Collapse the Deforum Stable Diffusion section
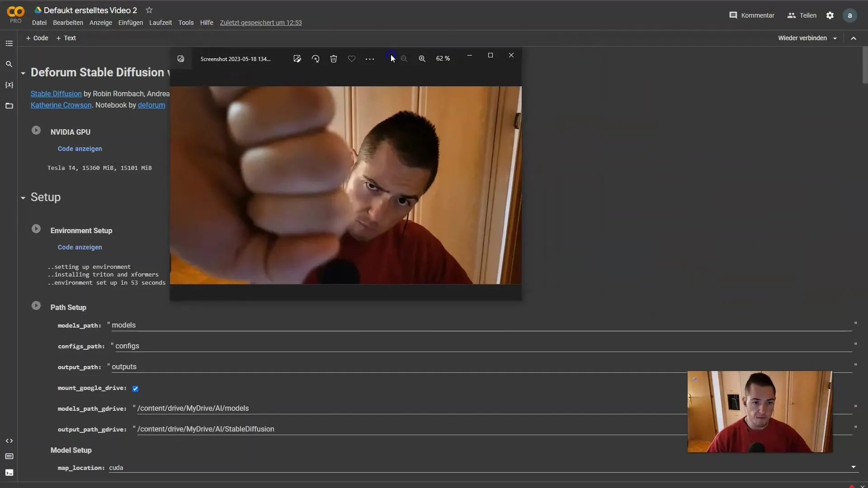The height and width of the screenshot is (488, 868). click(22, 73)
